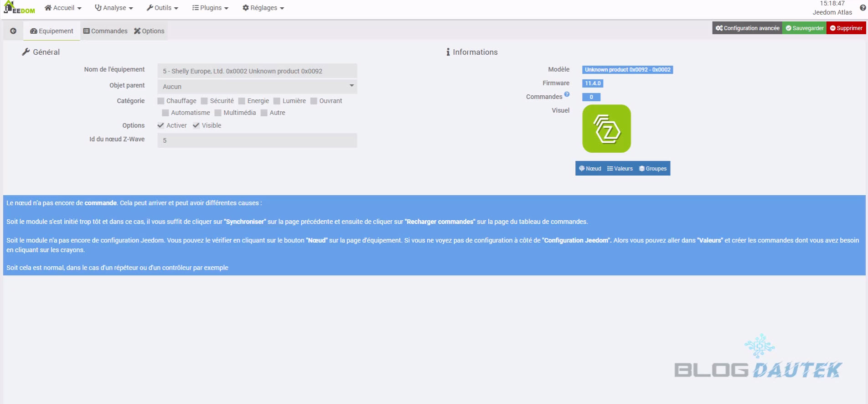
Task: Open the Plugins menu
Action: click(210, 8)
